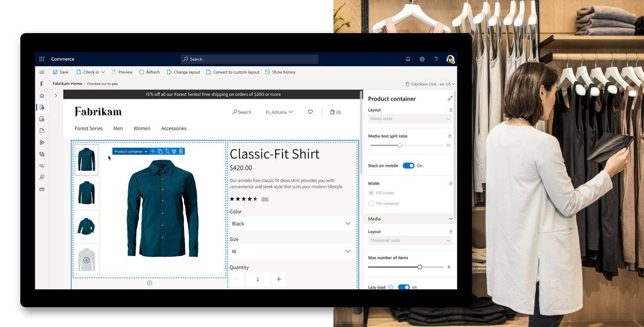The image size is (644, 327).
Task: Click the lock icon next to Width
Action: (x=451, y=184)
